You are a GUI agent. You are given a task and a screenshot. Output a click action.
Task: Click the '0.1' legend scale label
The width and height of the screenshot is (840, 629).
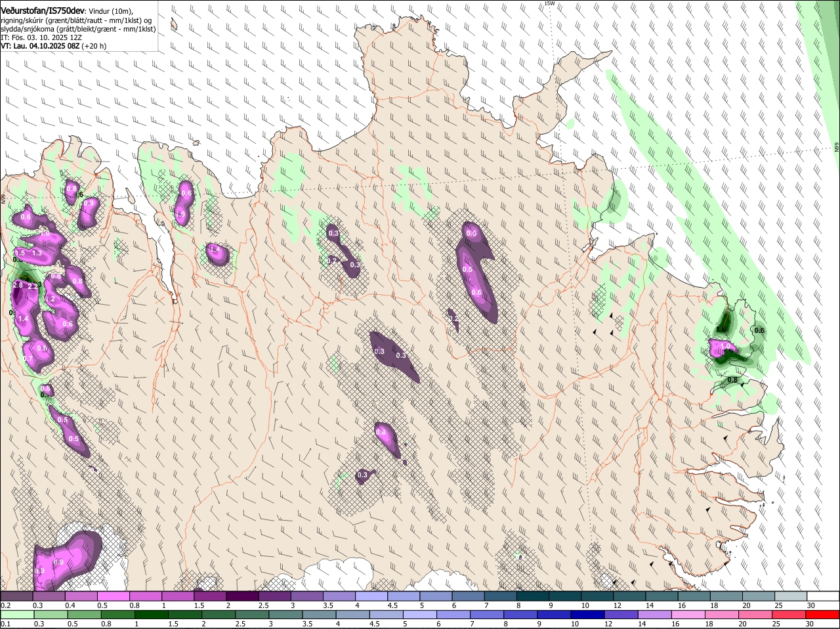5,624
